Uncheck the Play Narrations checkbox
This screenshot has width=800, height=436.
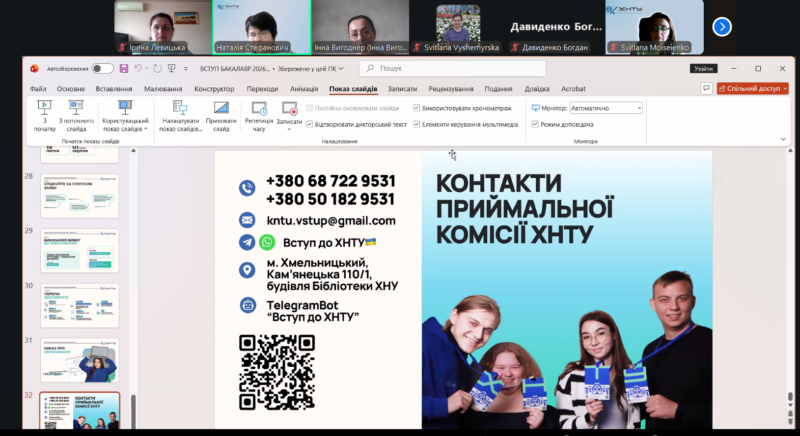310,124
